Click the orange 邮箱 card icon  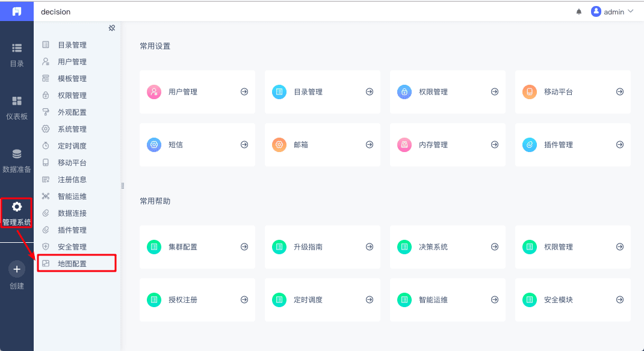click(x=279, y=145)
